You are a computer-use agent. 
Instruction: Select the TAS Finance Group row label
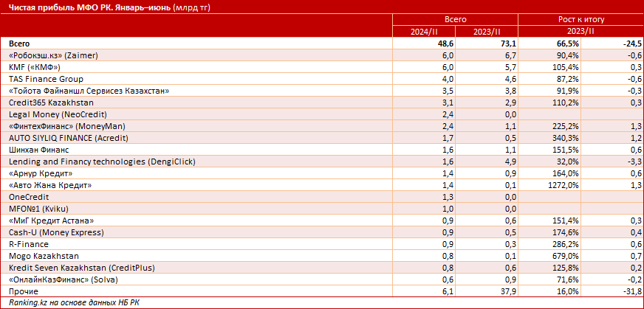(x=46, y=79)
